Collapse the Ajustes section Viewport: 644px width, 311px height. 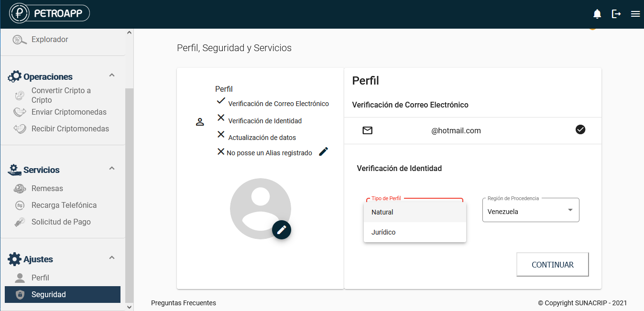(112, 258)
